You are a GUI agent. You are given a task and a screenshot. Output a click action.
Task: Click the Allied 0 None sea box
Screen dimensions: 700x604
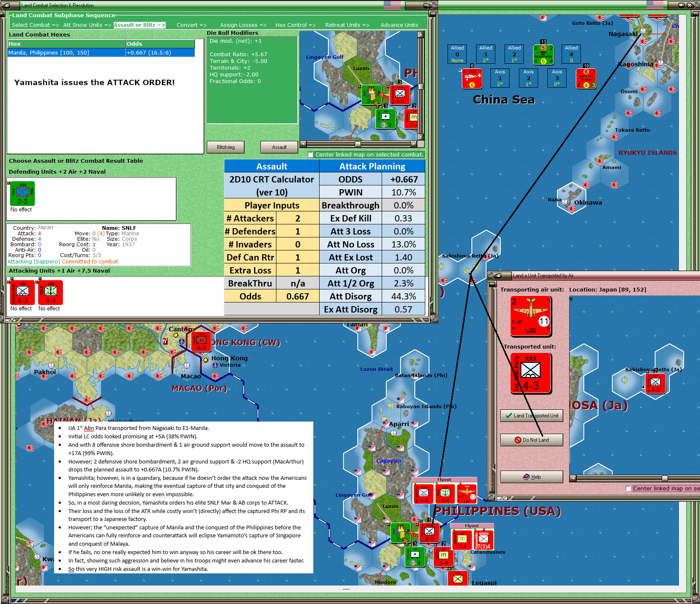(x=457, y=54)
